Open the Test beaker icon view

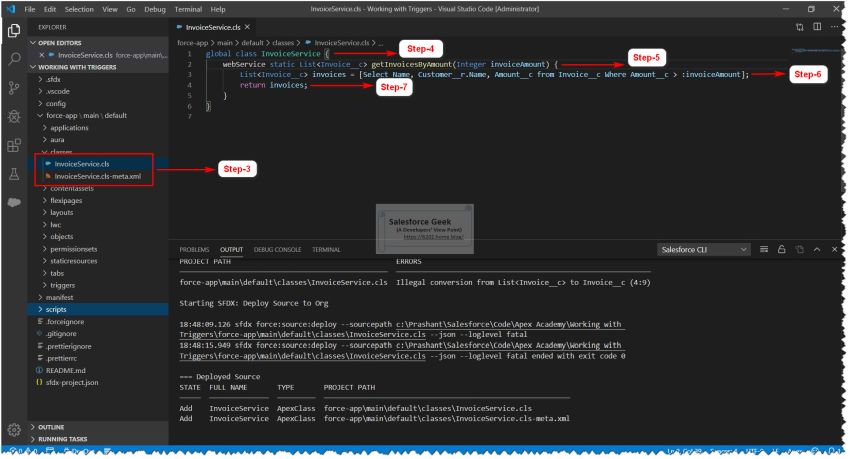point(14,174)
